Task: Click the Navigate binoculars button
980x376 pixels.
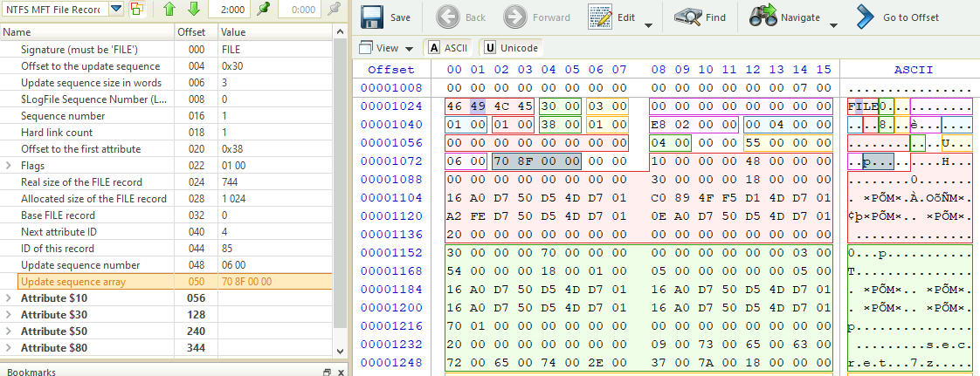Action: point(784,17)
